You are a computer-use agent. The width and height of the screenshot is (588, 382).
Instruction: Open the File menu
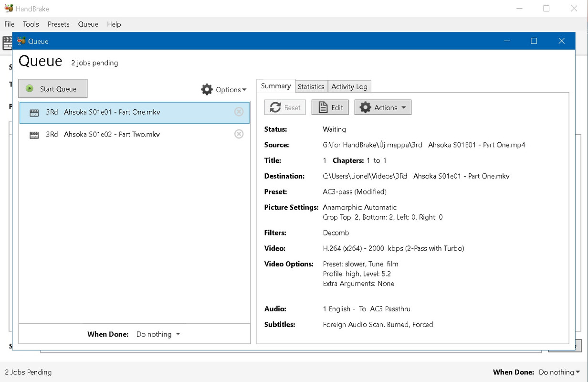[x=10, y=24]
